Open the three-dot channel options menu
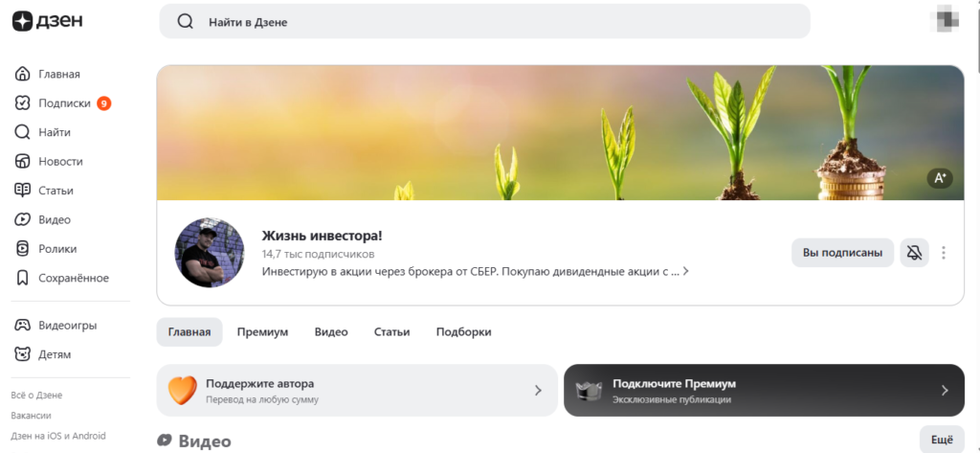Screen dimensions: 980x453 944,253
